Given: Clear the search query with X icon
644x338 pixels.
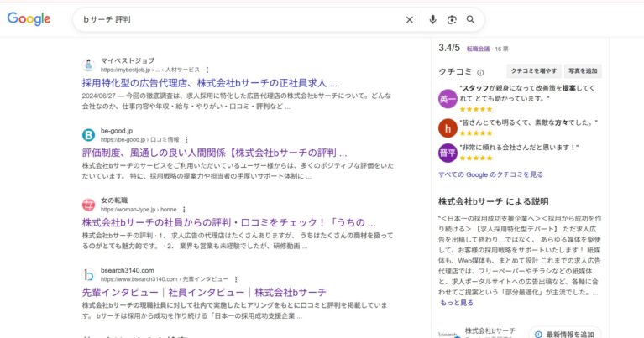Looking at the screenshot, I should (x=410, y=19).
